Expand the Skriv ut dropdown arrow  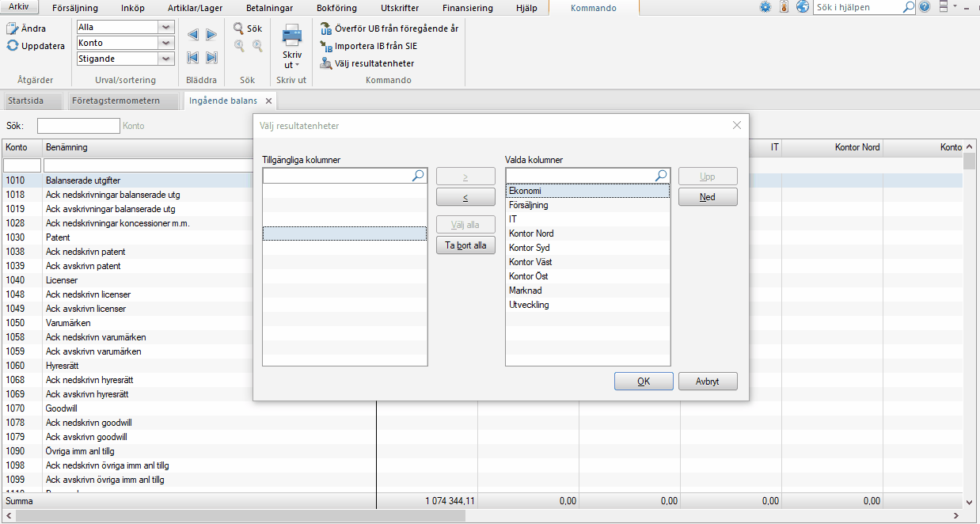click(298, 65)
